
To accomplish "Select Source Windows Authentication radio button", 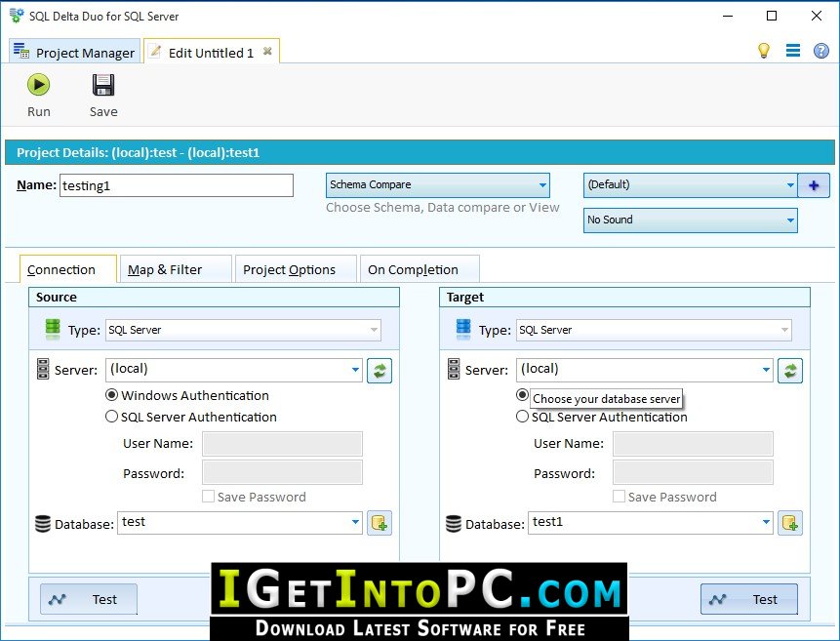I will tap(111, 395).
